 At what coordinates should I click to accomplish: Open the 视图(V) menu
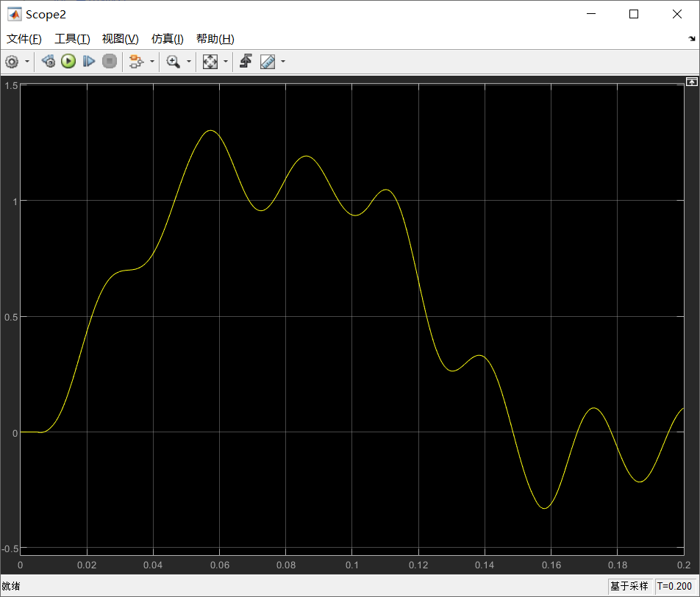[121, 39]
